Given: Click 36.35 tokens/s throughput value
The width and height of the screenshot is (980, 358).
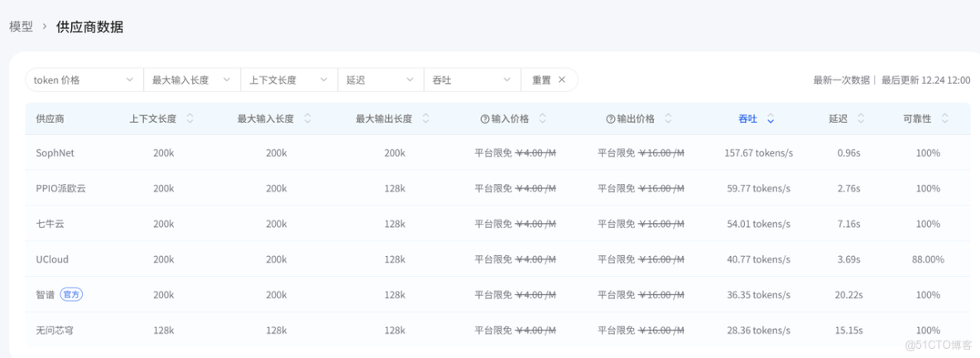Looking at the screenshot, I should point(758,295).
